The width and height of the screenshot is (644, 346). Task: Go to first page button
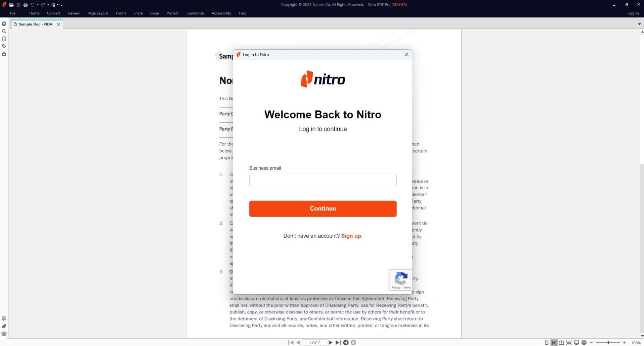[x=291, y=343]
